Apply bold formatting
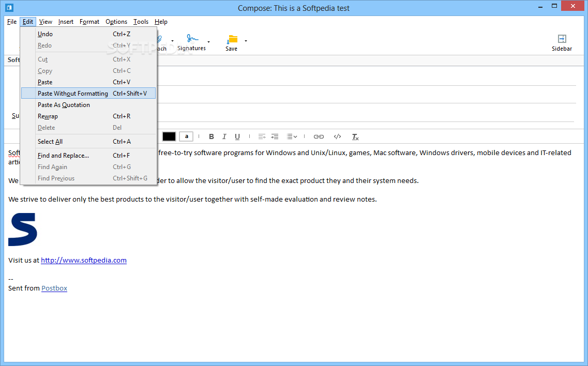 click(x=212, y=136)
